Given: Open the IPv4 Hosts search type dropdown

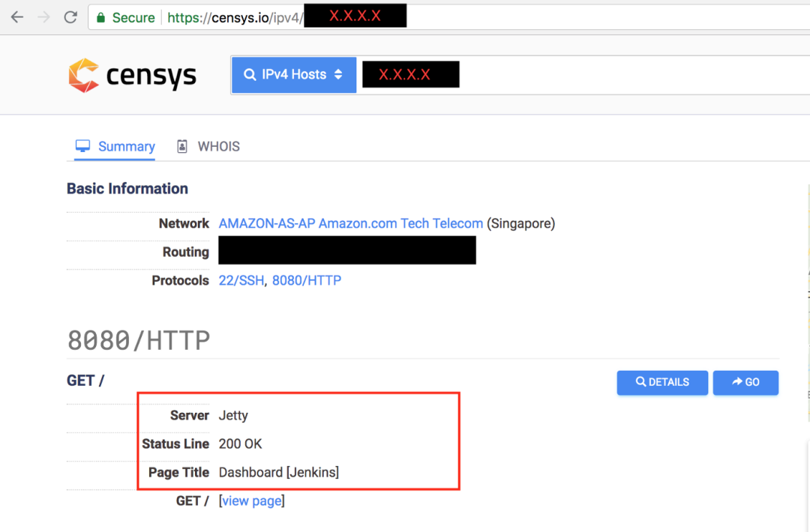Looking at the screenshot, I should point(294,75).
